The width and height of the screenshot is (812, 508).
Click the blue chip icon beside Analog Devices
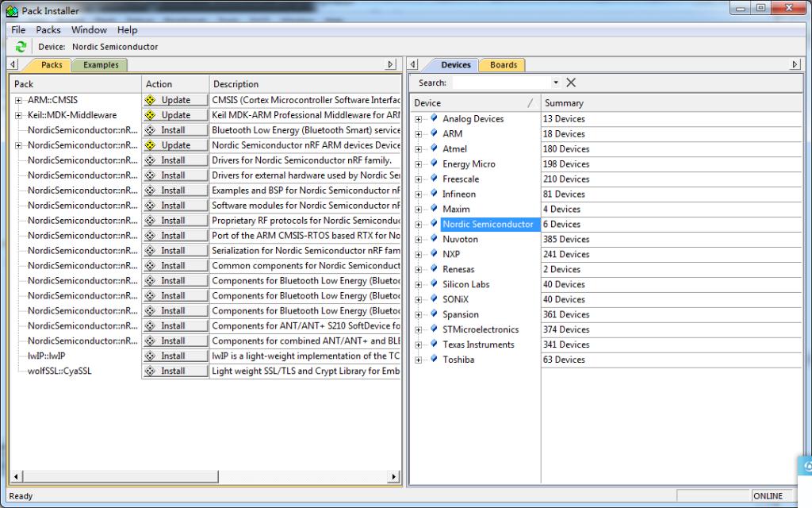434,118
